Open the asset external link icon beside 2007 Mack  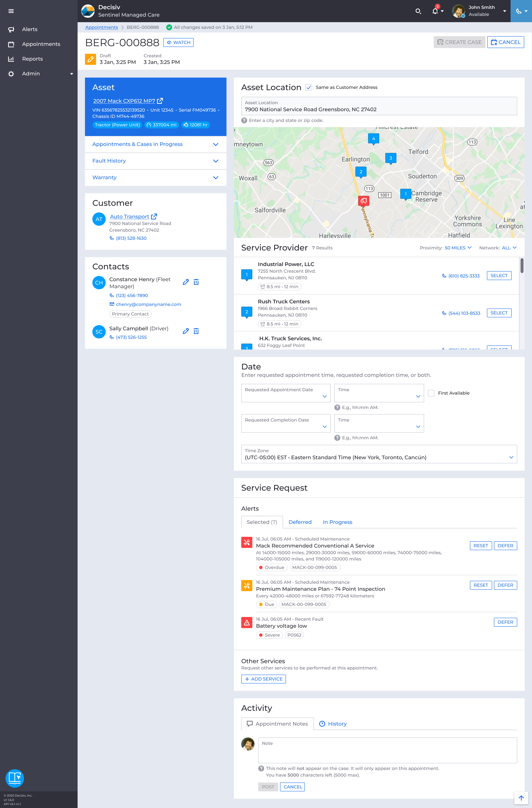[160, 101]
